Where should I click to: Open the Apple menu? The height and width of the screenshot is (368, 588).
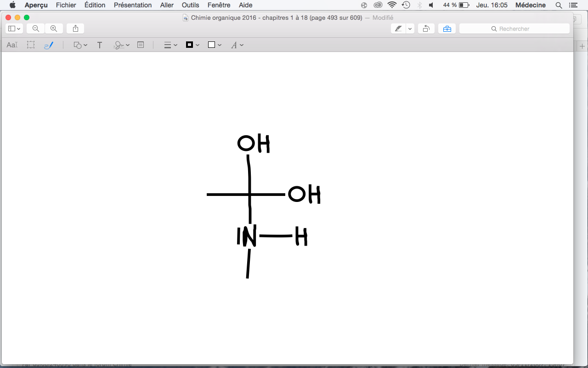pyautogui.click(x=12, y=5)
